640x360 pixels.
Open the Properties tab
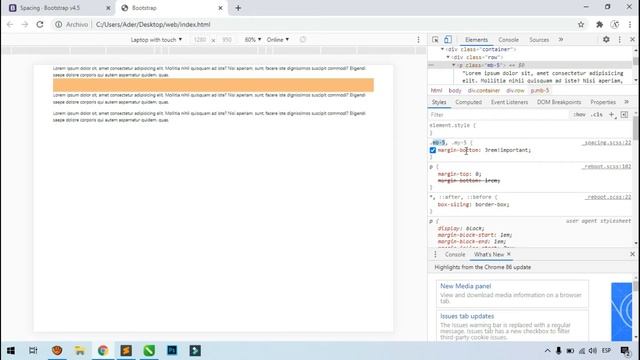602,102
